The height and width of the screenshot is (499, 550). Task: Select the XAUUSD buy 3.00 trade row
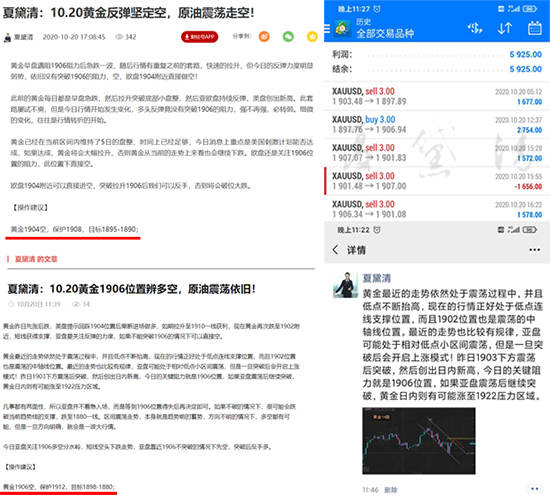click(437, 124)
